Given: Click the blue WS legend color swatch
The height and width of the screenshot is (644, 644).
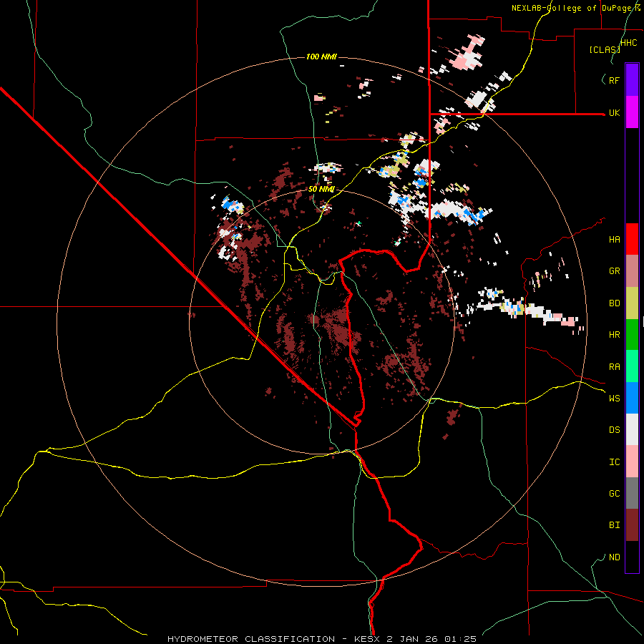Looking at the screenshot, I should (x=632, y=398).
